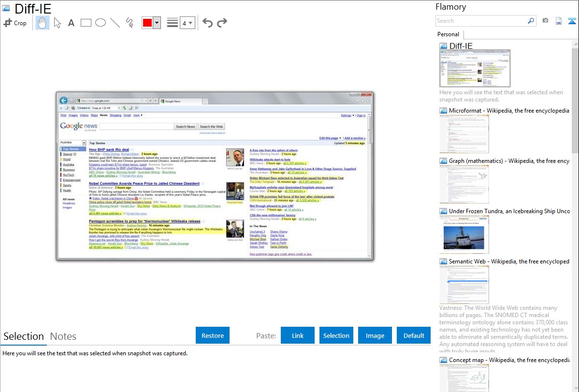The height and width of the screenshot is (392, 579).
Task: Click the page document icon in Flamory panel
Action: click(x=559, y=21)
